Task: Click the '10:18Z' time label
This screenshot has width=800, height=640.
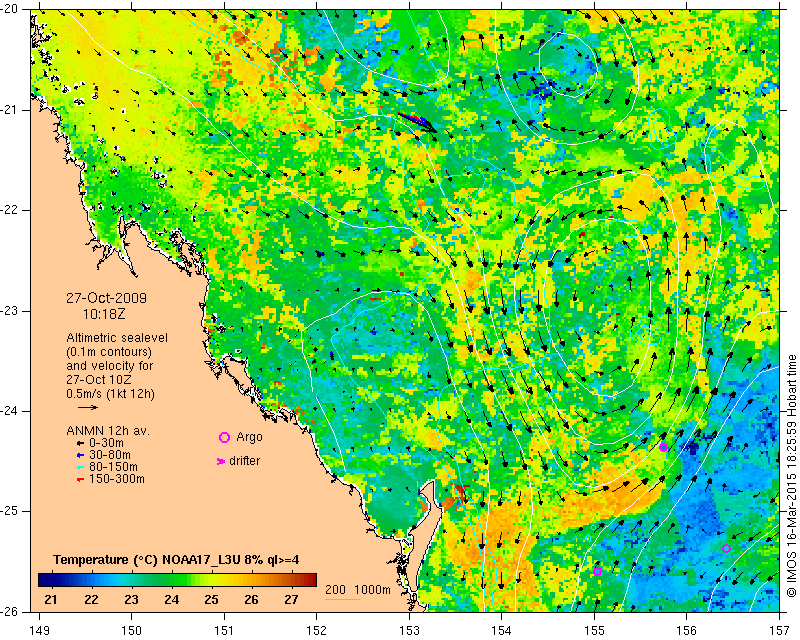Action: [x=104, y=314]
